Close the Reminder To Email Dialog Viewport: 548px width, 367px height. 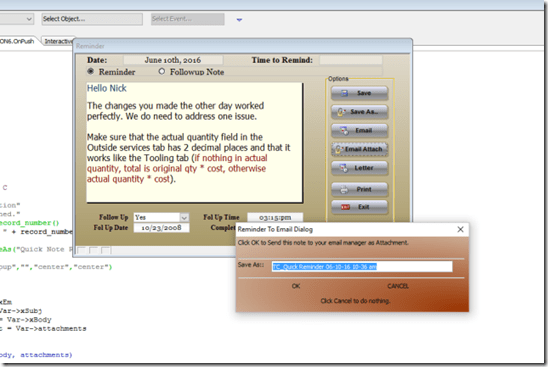click(x=460, y=229)
